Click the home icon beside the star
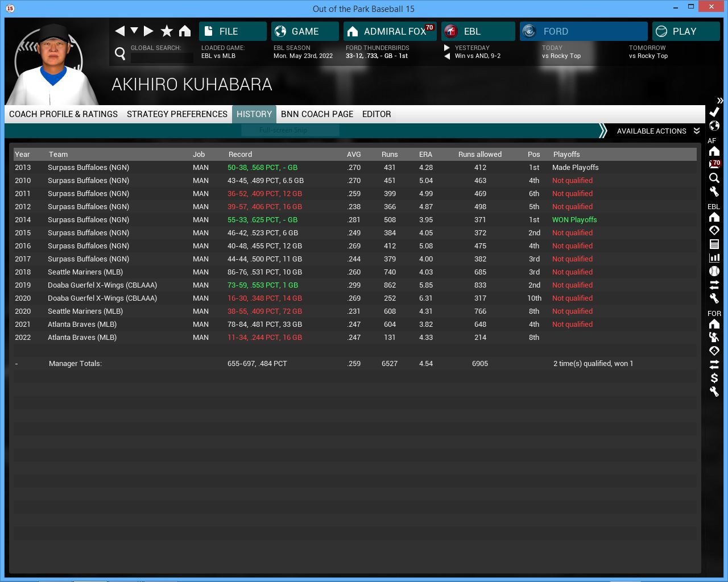 coord(185,31)
